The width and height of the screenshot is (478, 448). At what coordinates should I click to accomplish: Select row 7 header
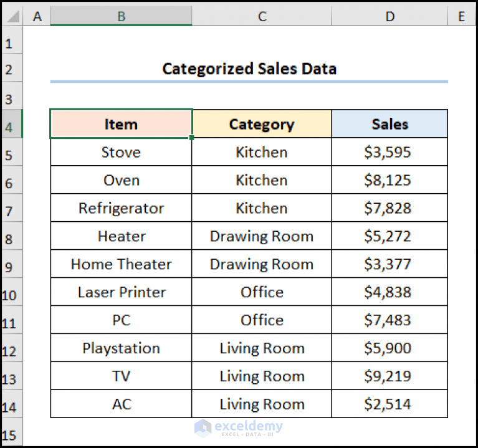click(12, 208)
